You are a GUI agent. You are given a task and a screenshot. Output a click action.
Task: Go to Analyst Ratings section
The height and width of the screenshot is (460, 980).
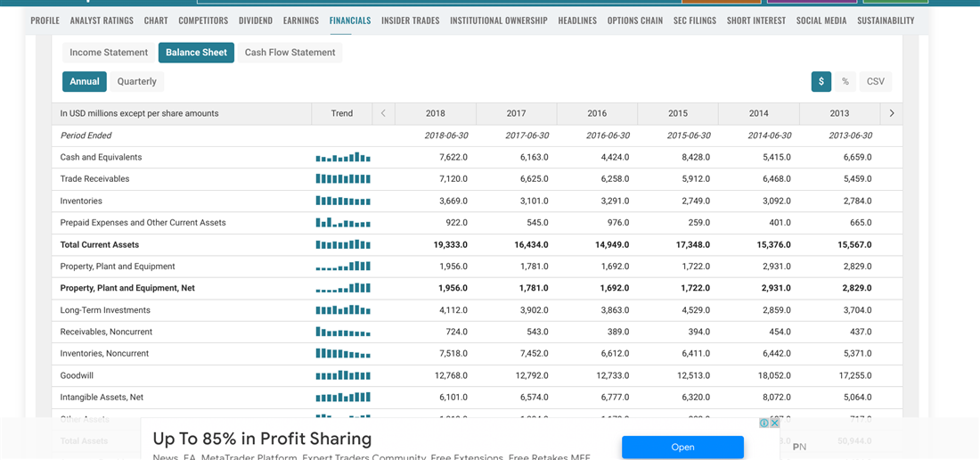point(102,21)
